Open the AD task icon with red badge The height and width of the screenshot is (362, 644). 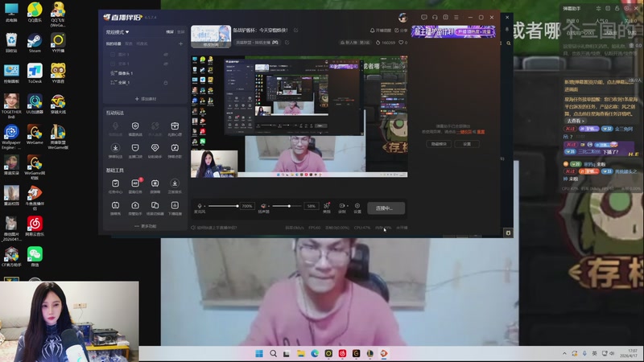(x=135, y=183)
